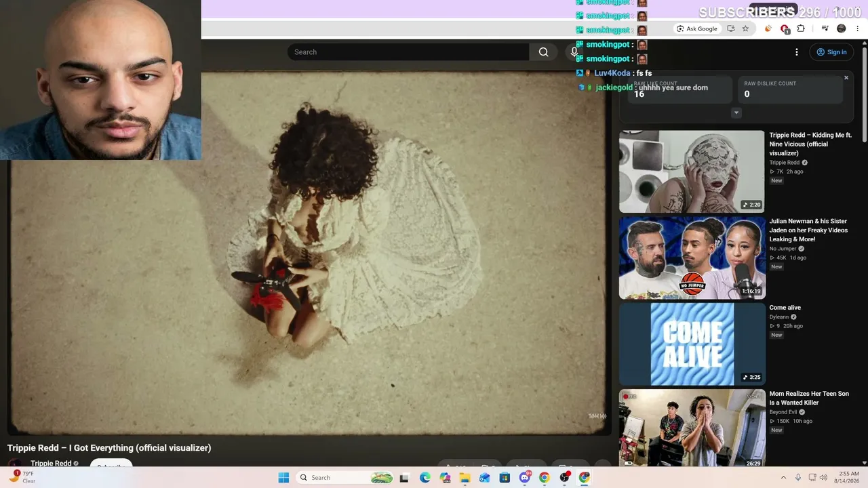The width and height of the screenshot is (868, 488).
Task: Open the Windows Start menu
Action: tap(283, 478)
